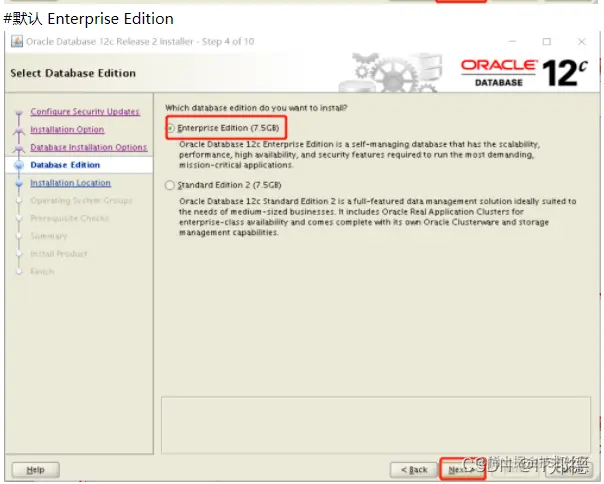Click the Back button
This screenshot has height=484, width=604.
tap(414, 470)
